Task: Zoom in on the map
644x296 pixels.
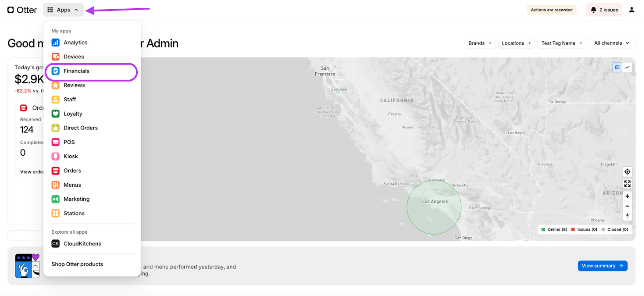Action: coord(627,196)
